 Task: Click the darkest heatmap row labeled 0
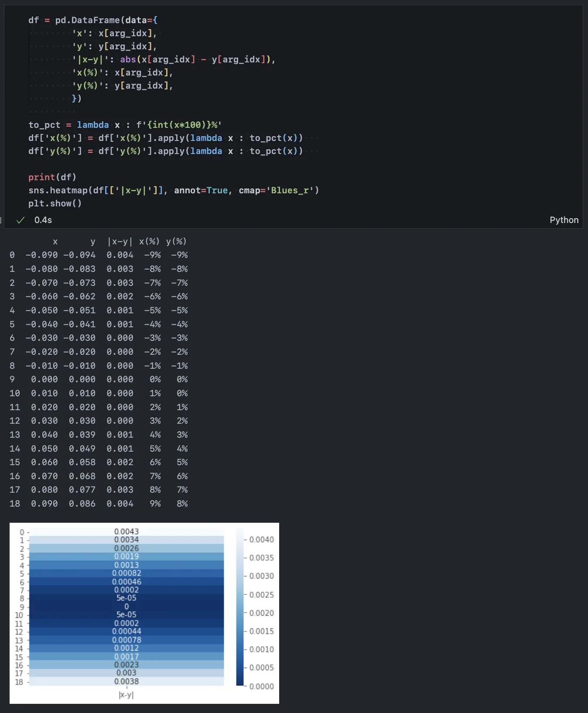pyautogui.click(x=126, y=607)
